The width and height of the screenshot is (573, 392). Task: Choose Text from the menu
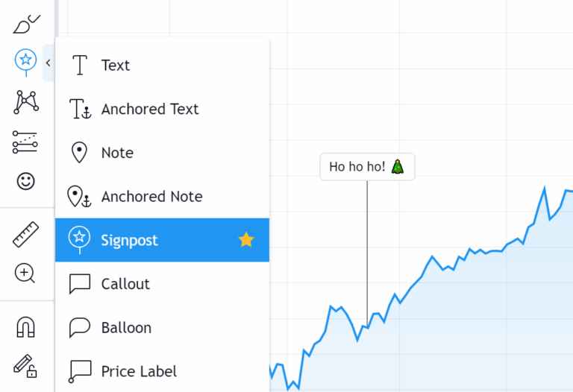tap(116, 66)
